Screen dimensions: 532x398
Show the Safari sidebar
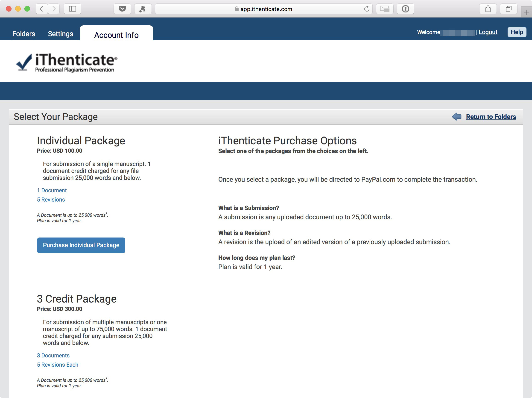tap(72, 9)
